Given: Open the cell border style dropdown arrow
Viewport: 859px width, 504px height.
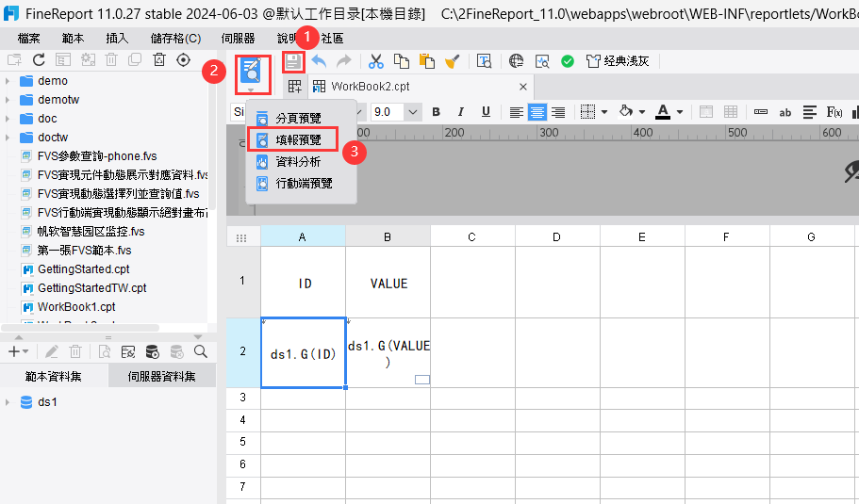Looking at the screenshot, I should [x=604, y=112].
